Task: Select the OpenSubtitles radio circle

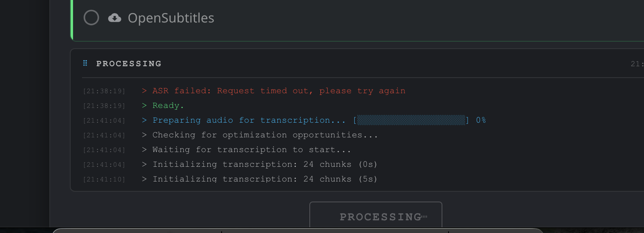Action: (91, 18)
